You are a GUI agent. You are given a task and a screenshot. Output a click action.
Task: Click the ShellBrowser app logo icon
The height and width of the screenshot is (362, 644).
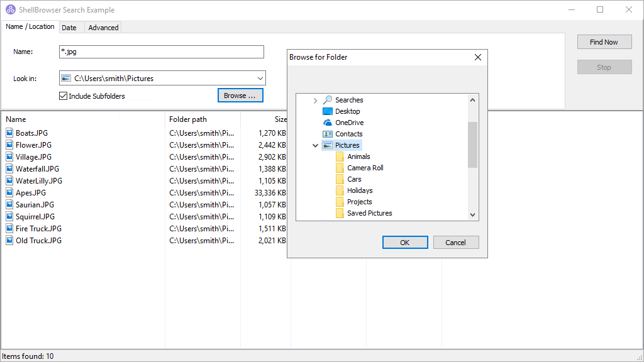[x=9, y=9]
